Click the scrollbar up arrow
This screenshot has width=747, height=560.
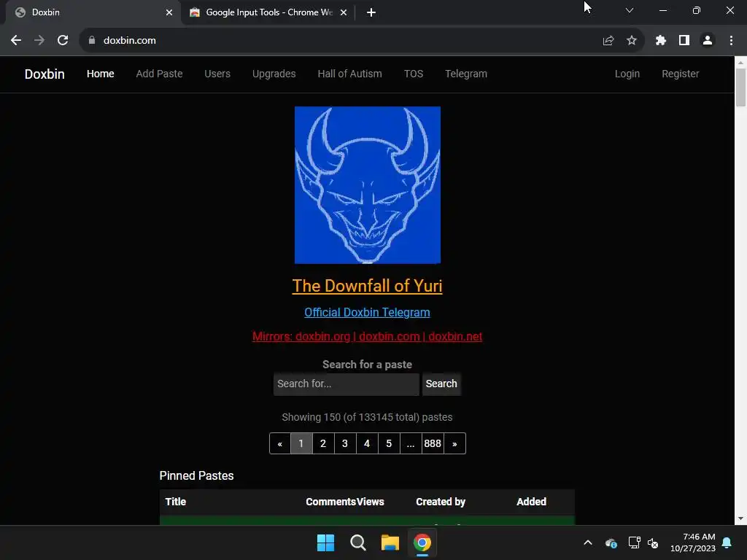(740, 62)
